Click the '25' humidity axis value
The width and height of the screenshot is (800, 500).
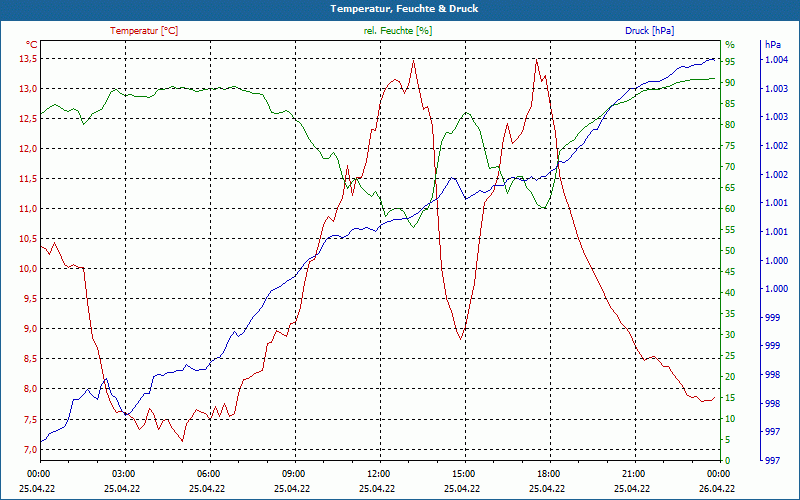[x=730, y=356]
